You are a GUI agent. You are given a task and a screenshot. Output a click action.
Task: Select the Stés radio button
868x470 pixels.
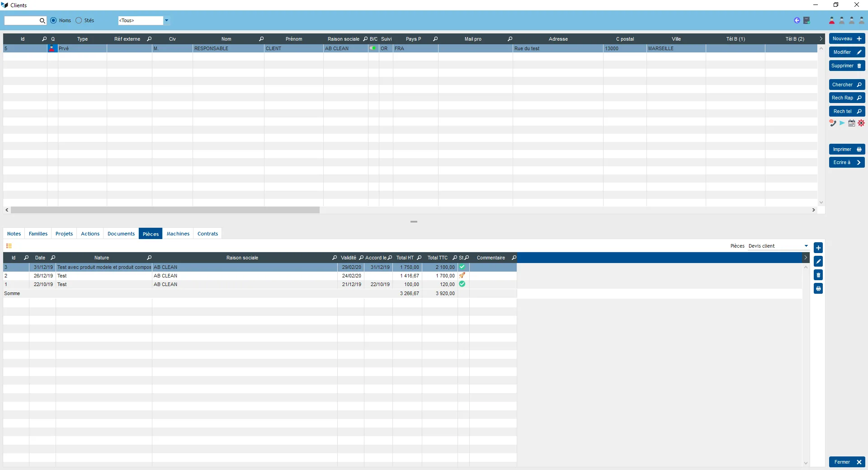pos(79,20)
